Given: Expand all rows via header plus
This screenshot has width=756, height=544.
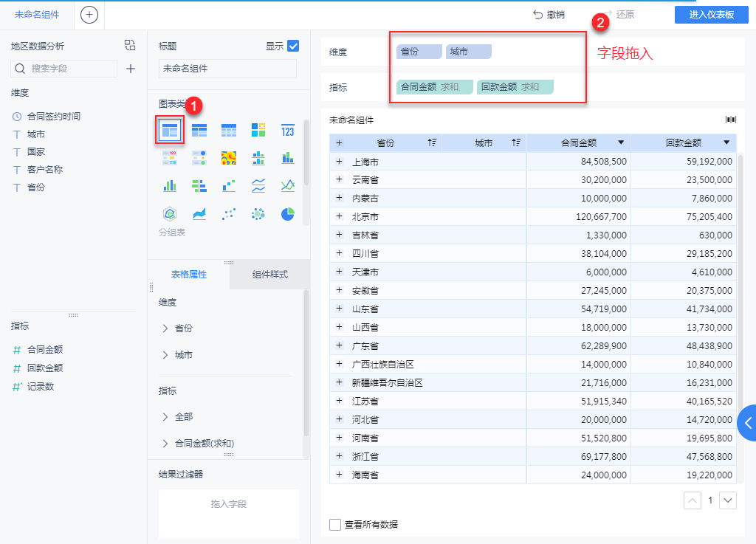Looking at the screenshot, I should coord(339,142).
